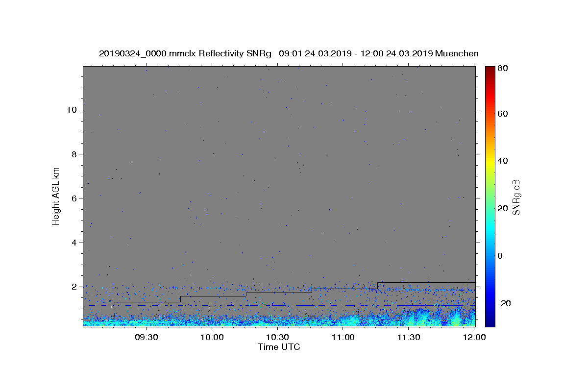Click the 12:00 time tick label
Image resolution: width=588 pixels, height=392 pixels.
pos(474,338)
